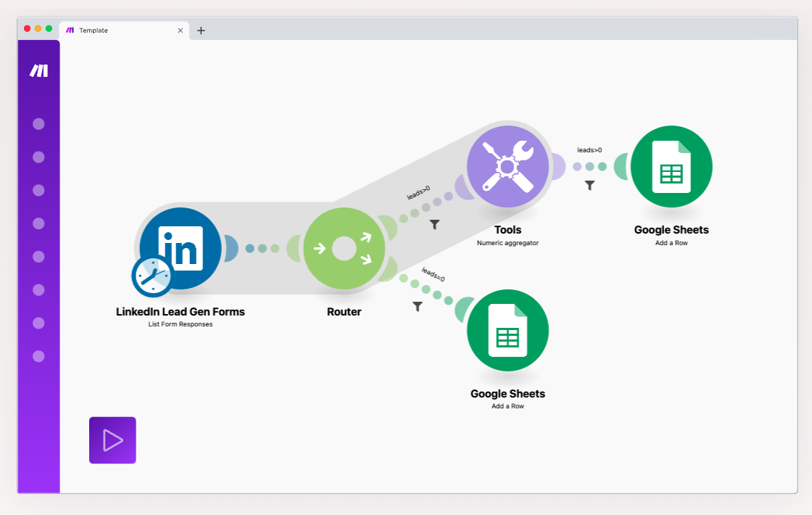Select the bottom sidebar navigation dot
Image resolution: width=812 pixels, height=515 pixels.
coord(38,356)
